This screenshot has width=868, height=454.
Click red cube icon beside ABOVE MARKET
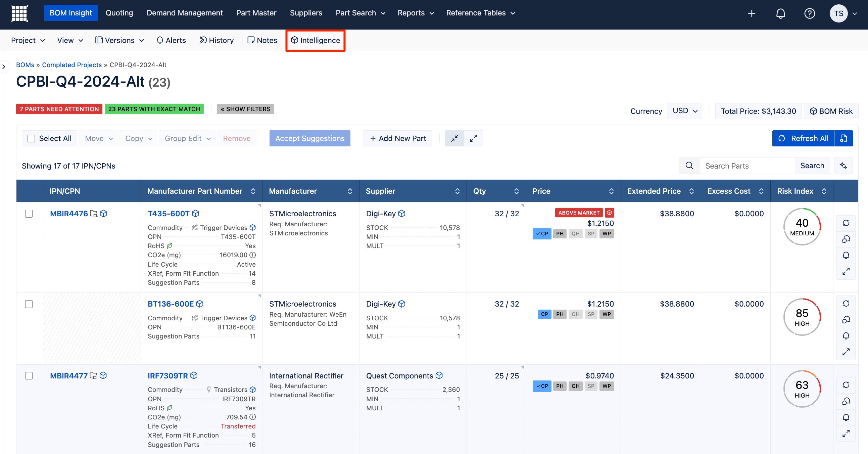tap(609, 213)
